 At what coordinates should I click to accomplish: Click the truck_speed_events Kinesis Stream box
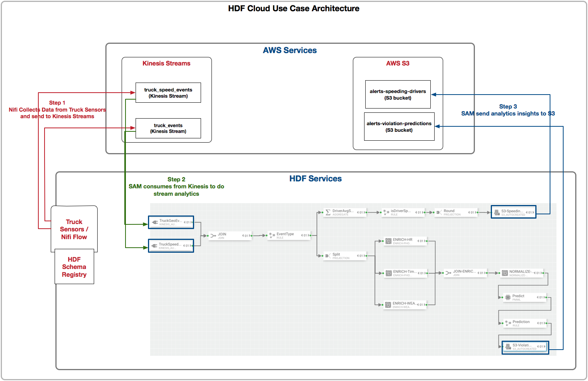click(x=168, y=93)
